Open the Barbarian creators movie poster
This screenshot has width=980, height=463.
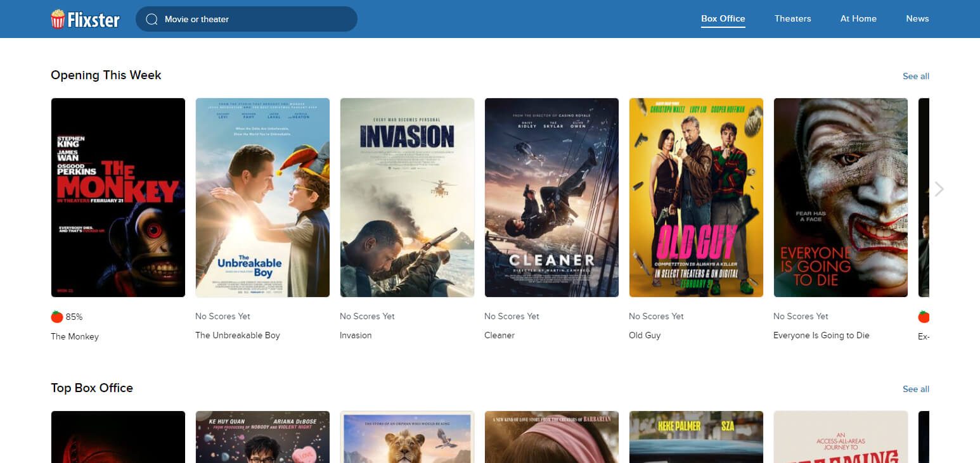click(551, 436)
